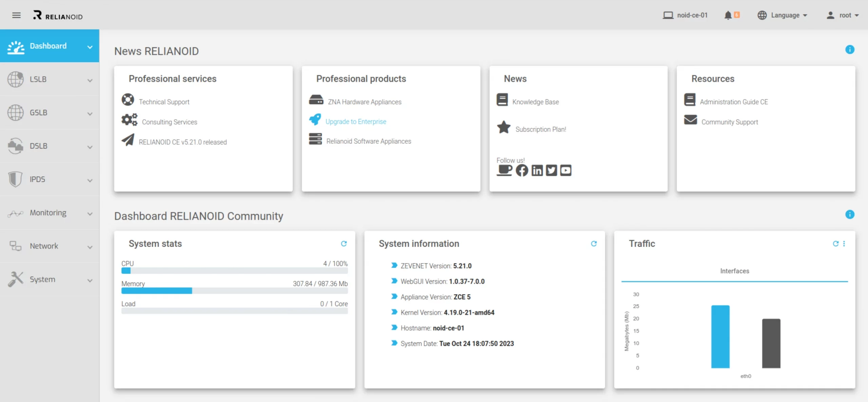Collapse the Dashboard menu chevron
Screen dimensions: 868x402
pos(90,47)
